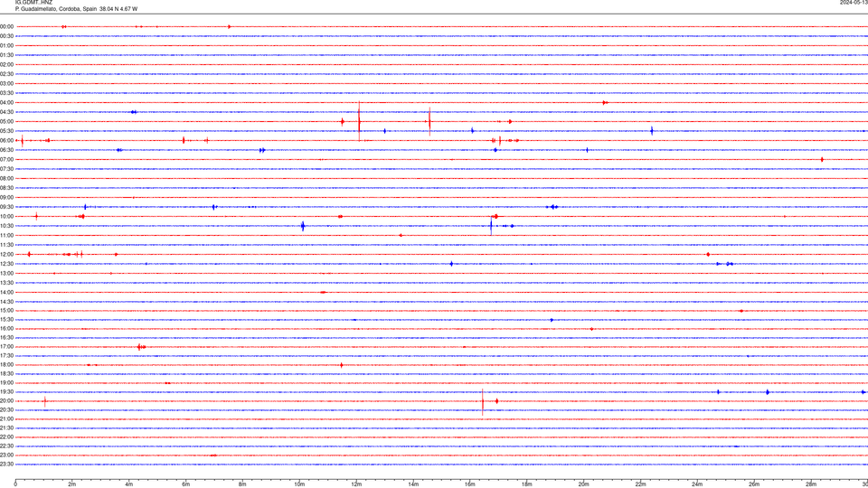Click the station code IG.GDMT..HNZ header
Viewport: 868px width, 488px height.
point(33,3)
